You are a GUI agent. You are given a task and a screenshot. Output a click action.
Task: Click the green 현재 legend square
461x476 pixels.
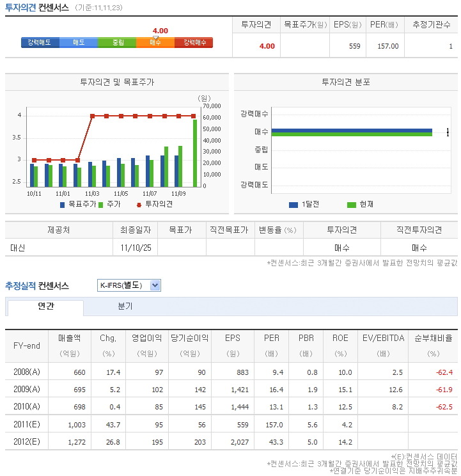pos(351,205)
